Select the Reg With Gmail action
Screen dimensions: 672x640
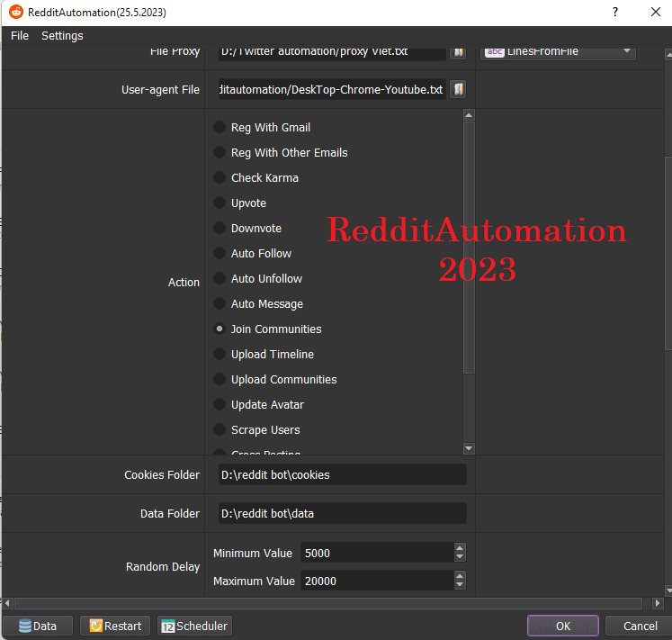(x=220, y=127)
